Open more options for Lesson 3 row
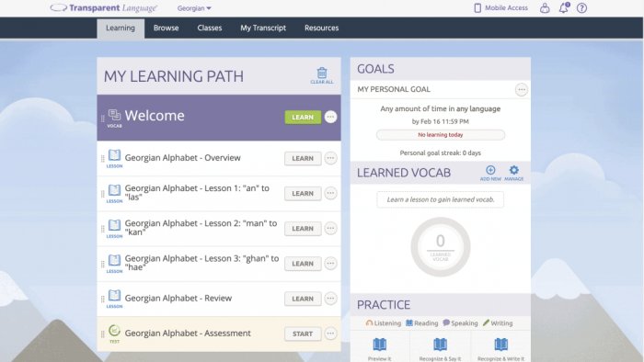 tap(330, 263)
